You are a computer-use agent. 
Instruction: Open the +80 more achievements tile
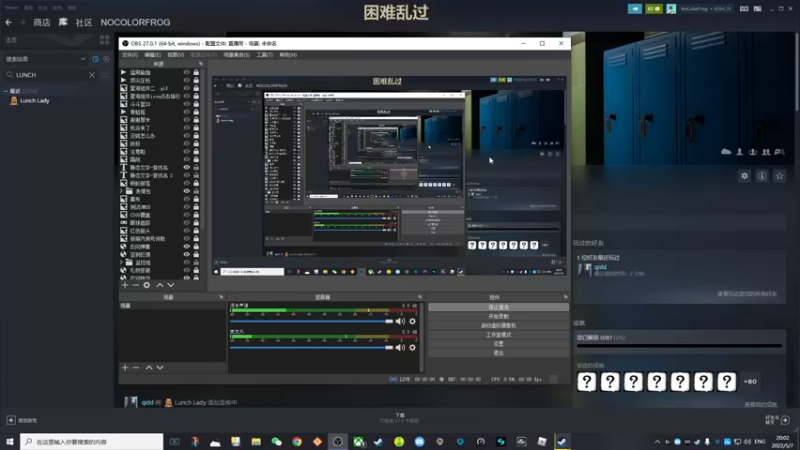coord(750,382)
